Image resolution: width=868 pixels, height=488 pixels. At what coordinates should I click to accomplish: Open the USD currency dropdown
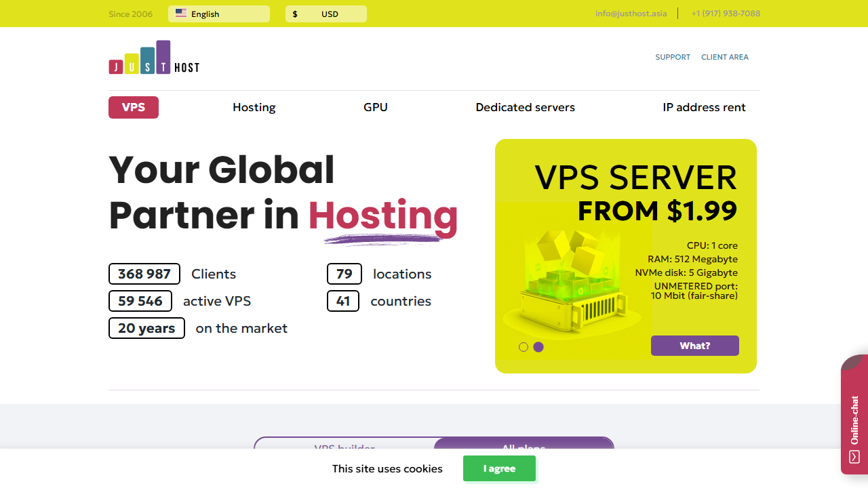326,14
